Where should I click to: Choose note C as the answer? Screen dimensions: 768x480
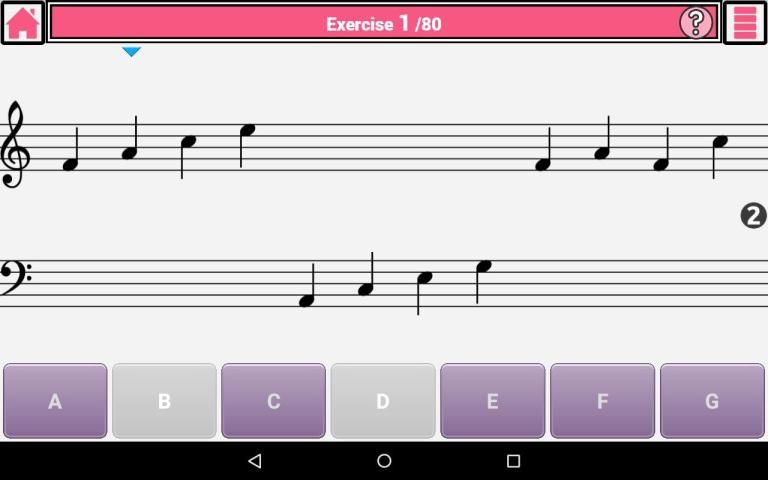tap(273, 401)
